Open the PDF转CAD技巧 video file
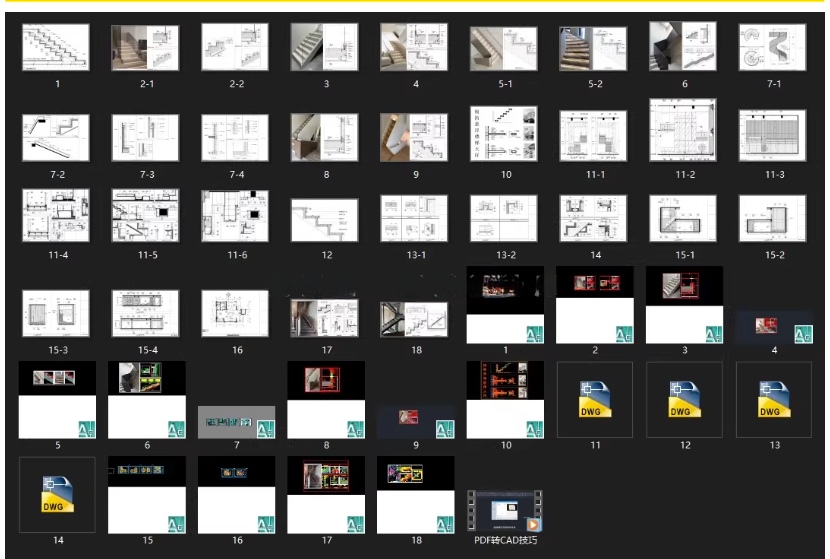 tap(505, 511)
